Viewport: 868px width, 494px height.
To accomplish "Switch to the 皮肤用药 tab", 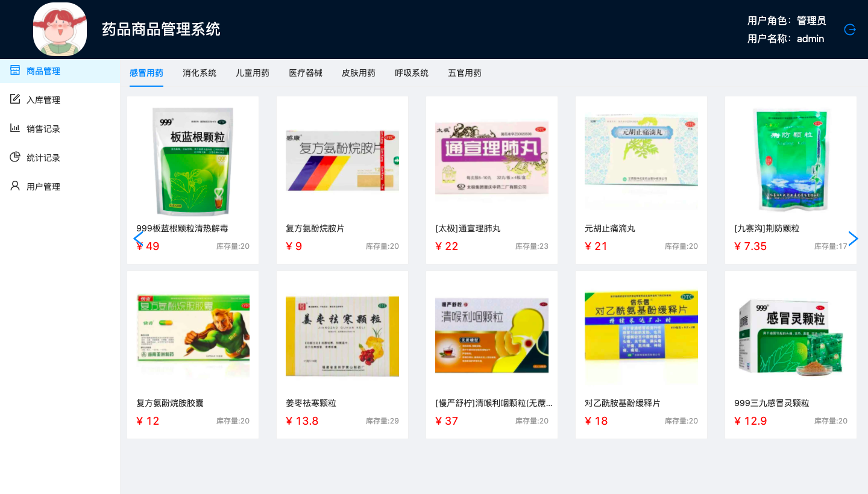I will (359, 73).
